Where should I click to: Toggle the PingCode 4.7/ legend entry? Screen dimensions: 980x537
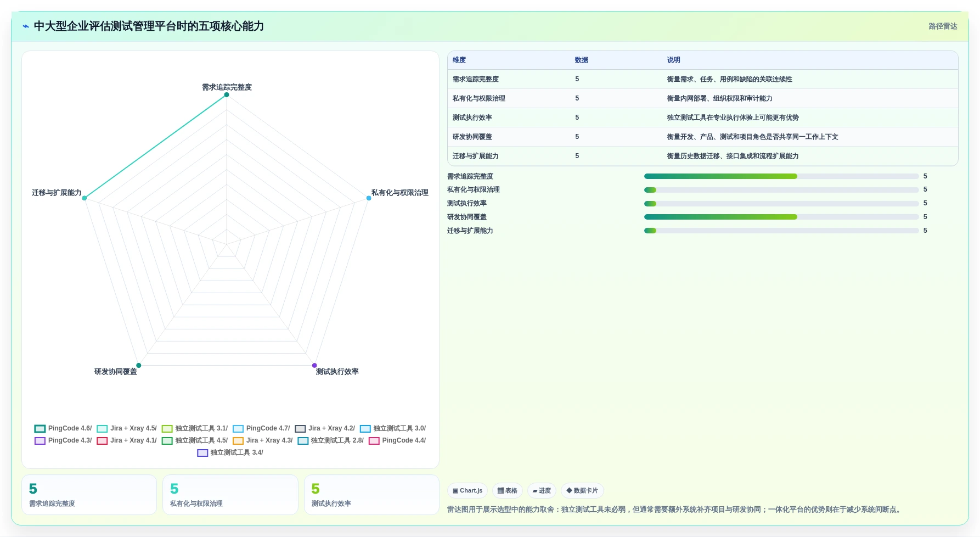261,428
